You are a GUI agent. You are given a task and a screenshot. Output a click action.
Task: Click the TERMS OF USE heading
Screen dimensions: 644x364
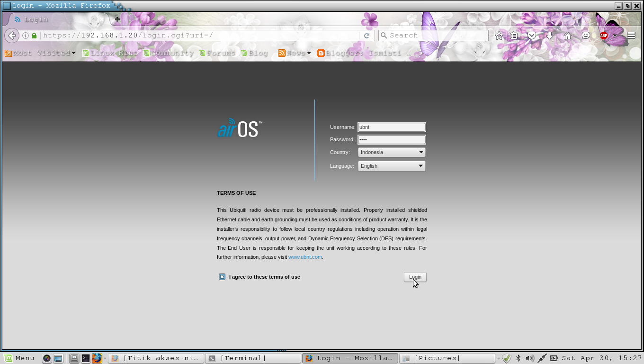[236, 193]
